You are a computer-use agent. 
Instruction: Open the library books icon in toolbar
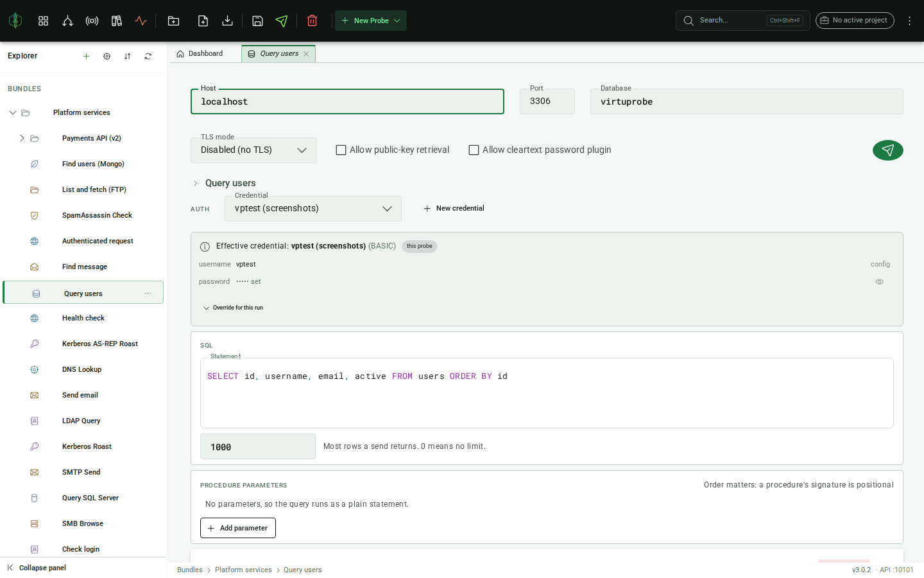pos(116,21)
